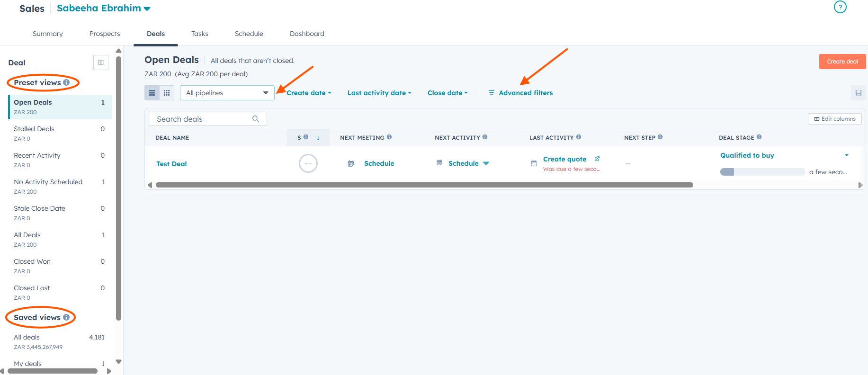Open the Test Deal link

click(x=171, y=164)
